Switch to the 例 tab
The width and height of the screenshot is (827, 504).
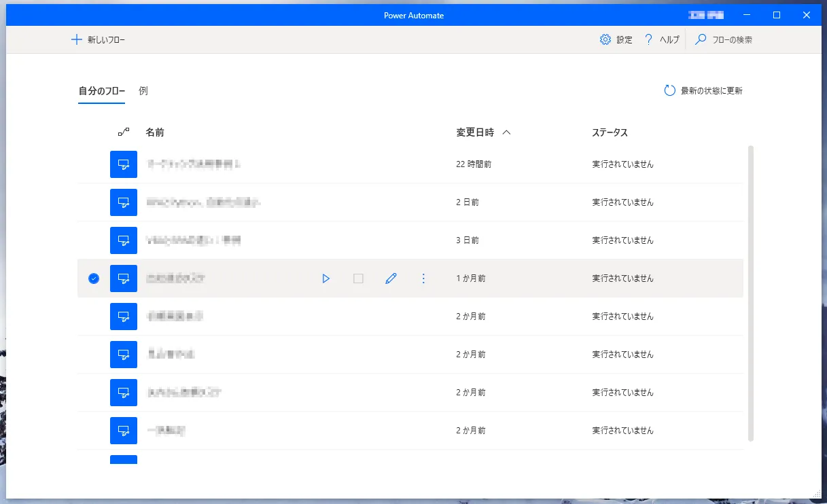(x=143, y=91)
